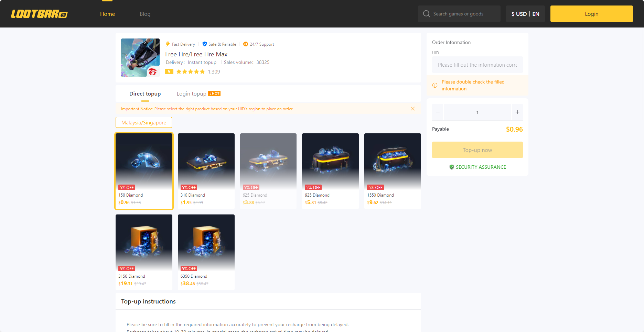Click the payable amount $0.96

pyautogui.click(x=514, y=129)
